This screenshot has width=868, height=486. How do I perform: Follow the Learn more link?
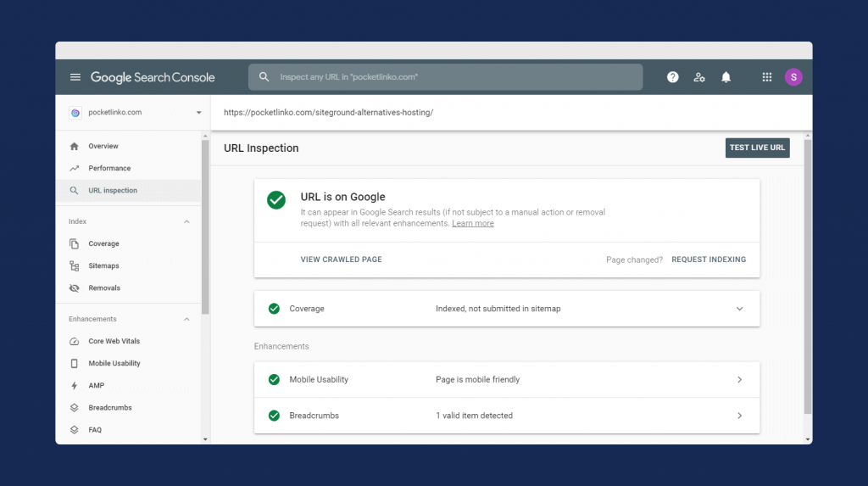tap(472, 224)
